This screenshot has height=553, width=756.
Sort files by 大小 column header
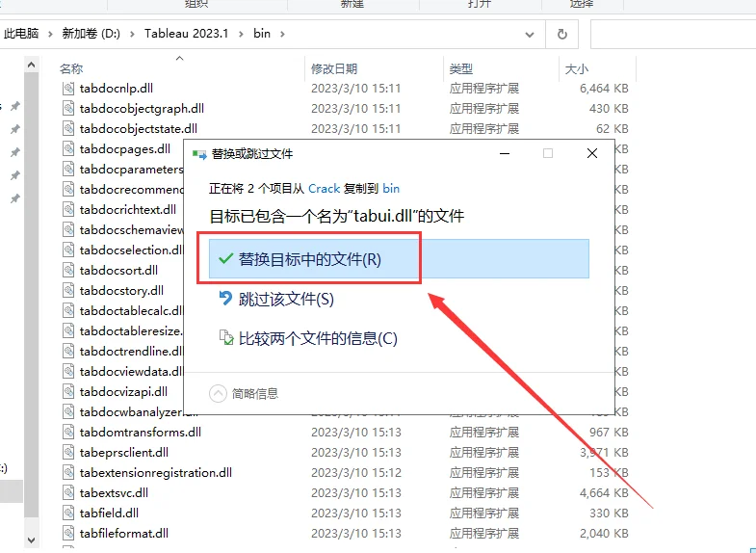click(x=576, y=68)
